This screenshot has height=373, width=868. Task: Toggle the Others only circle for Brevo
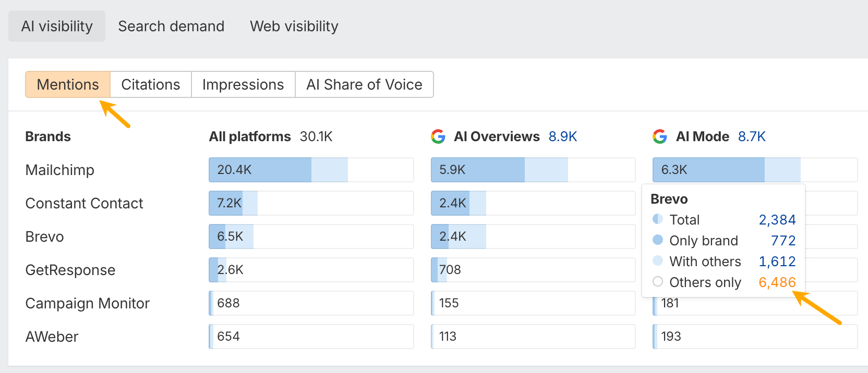coord(657,282)
